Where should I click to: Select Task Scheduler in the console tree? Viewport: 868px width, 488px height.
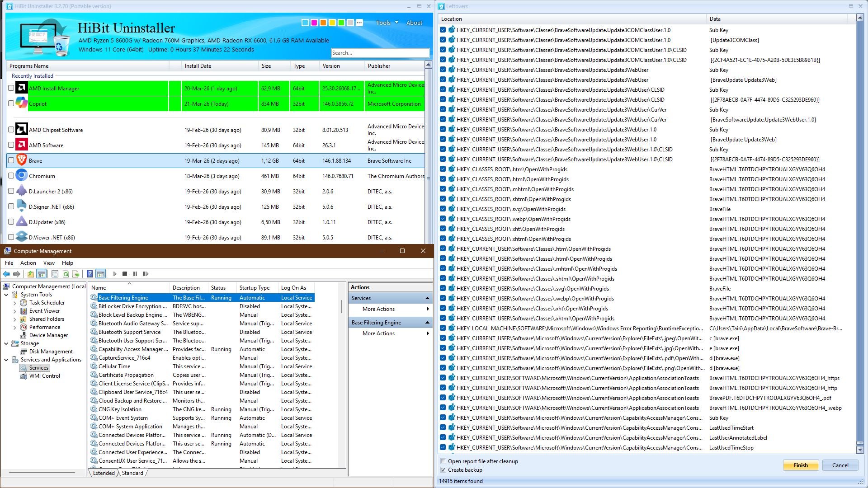pos(47,303)
